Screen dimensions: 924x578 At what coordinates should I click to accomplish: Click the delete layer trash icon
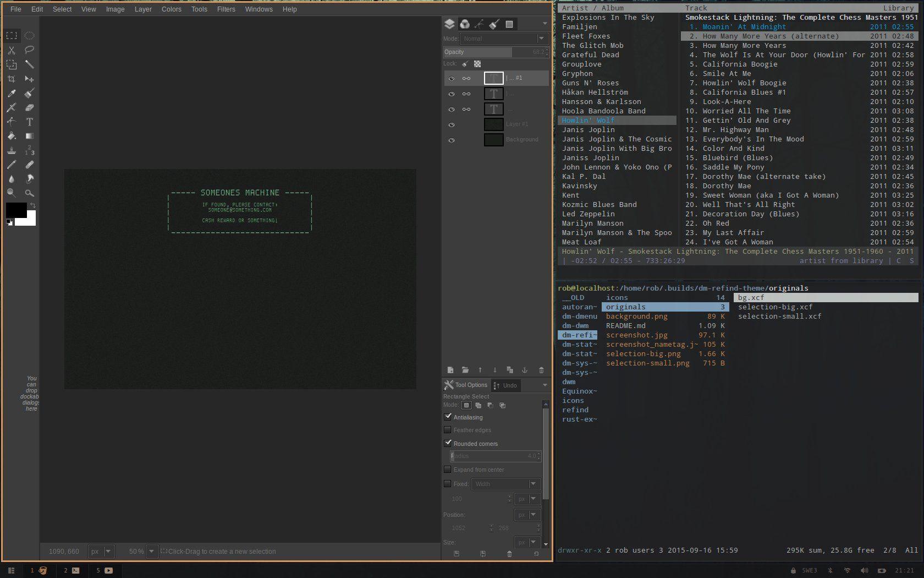coord(541,370)
